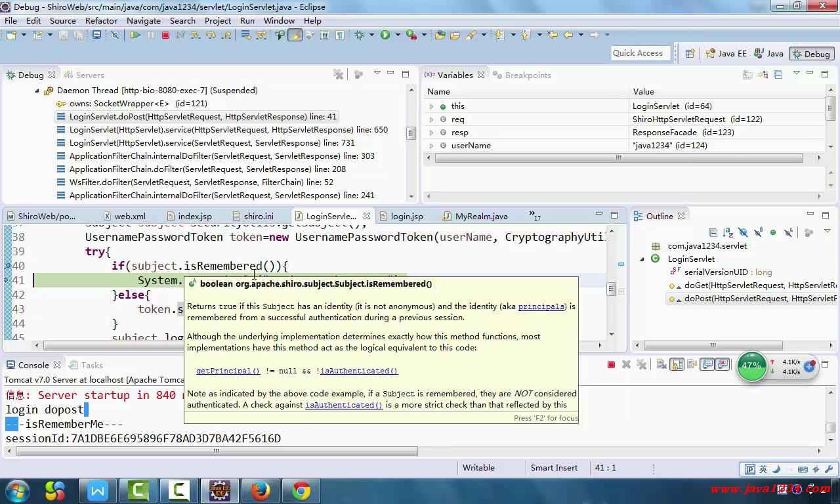Collapse the Daemon Thread node in the Debug view
The height and width of the screenshot is (504, 840).
(x=37, y=91)
